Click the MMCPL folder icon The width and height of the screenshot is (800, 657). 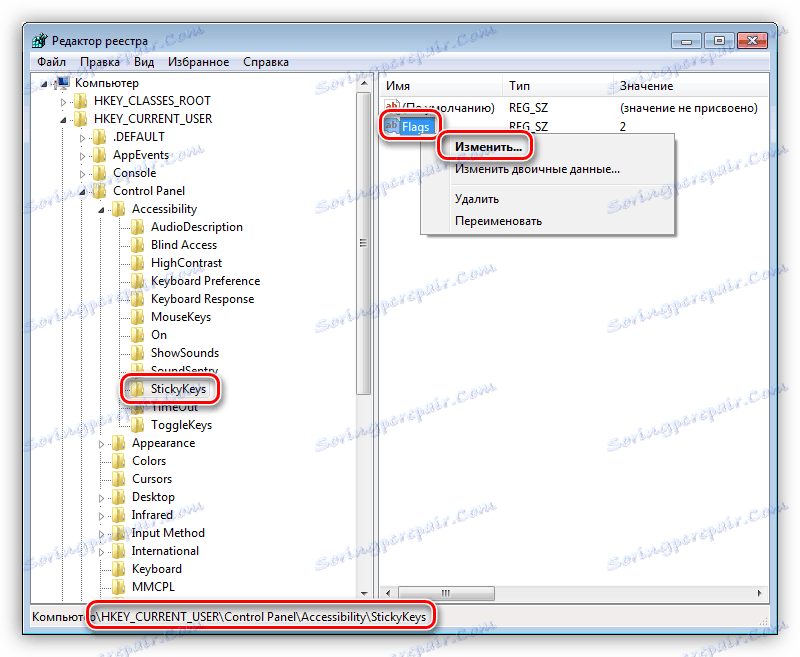(x=119, y=587)
